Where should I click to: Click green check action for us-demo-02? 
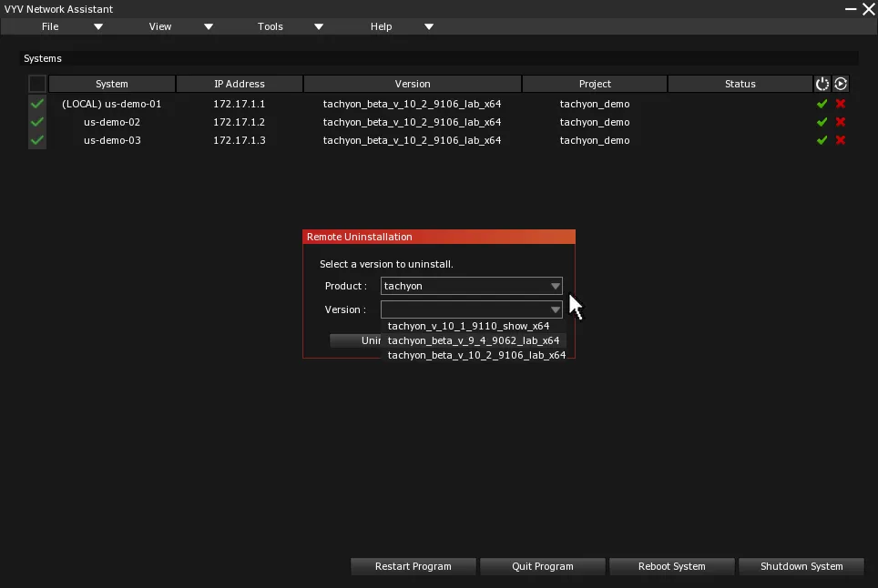822,122
